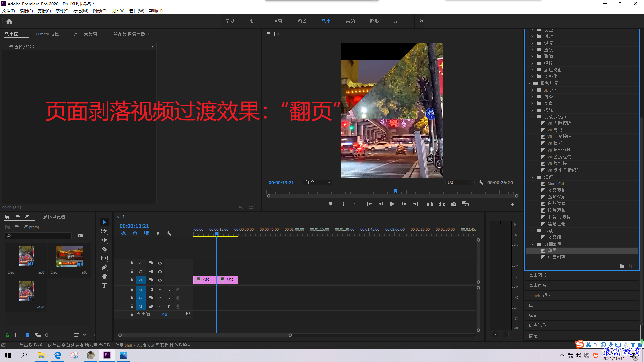This screenshot has height=362, width=644.
Task: Collapse the 溶解 folder
Action: pos(533,177)
